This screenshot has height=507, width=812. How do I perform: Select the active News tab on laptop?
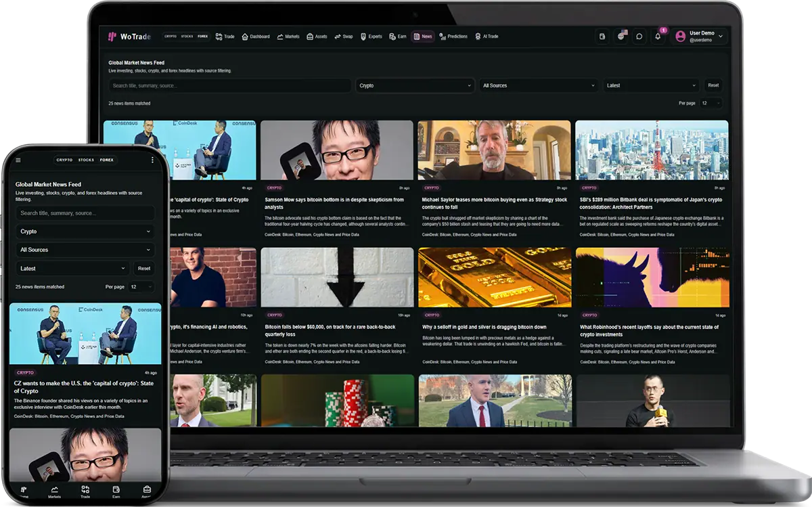[422, 37]
